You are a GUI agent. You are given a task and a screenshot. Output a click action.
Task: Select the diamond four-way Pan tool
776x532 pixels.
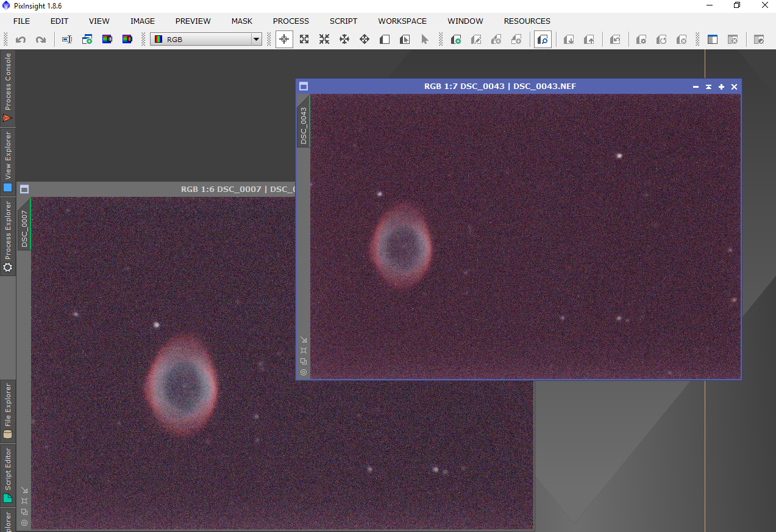click(365, 40)
